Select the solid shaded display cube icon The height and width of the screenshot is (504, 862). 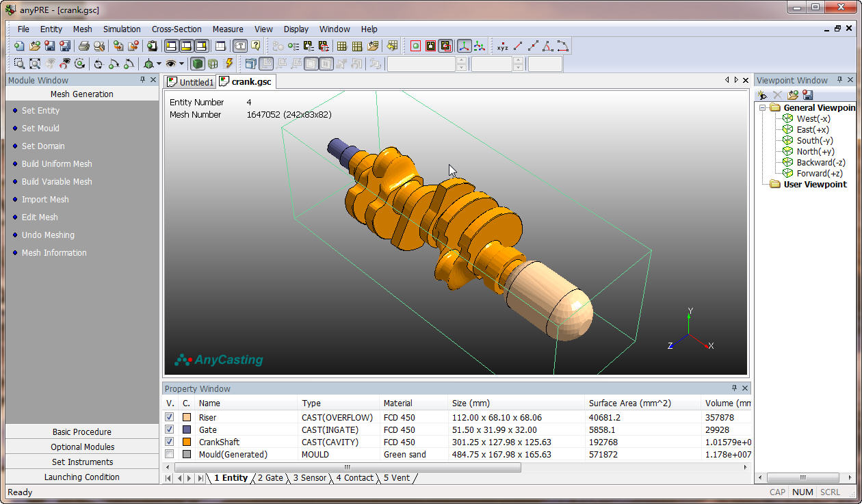click(x=198, y=64)
